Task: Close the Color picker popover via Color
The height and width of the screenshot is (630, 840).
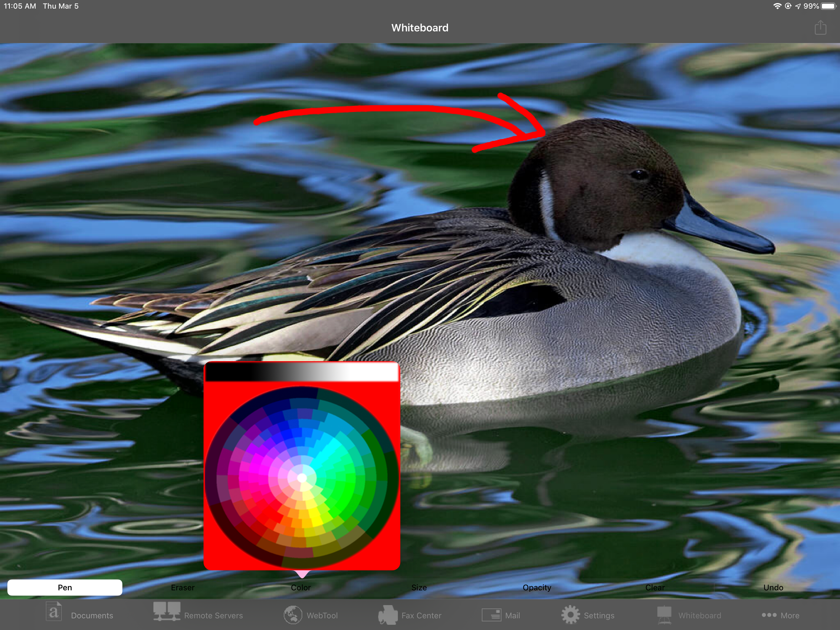Action: click(x=301, y=588)
